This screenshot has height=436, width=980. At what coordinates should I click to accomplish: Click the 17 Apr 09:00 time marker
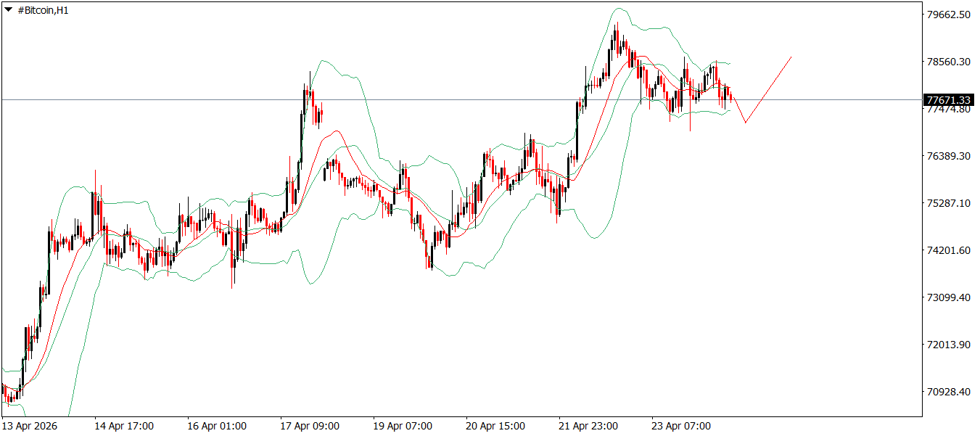310,426
